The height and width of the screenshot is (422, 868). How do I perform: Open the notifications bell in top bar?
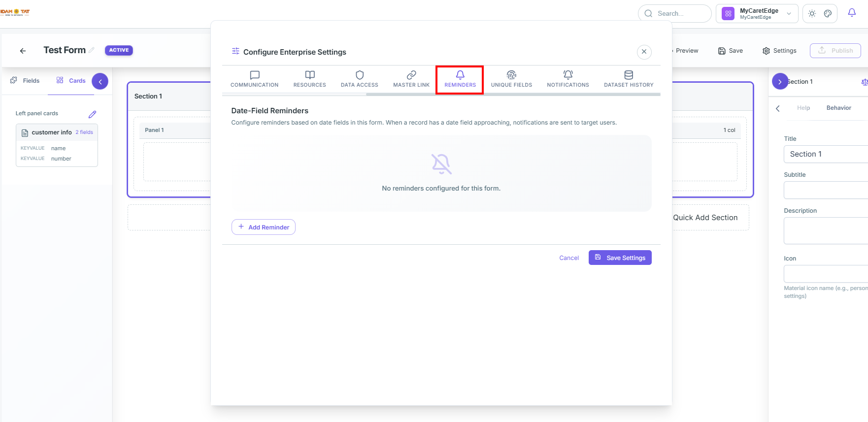tap(852, 13)
